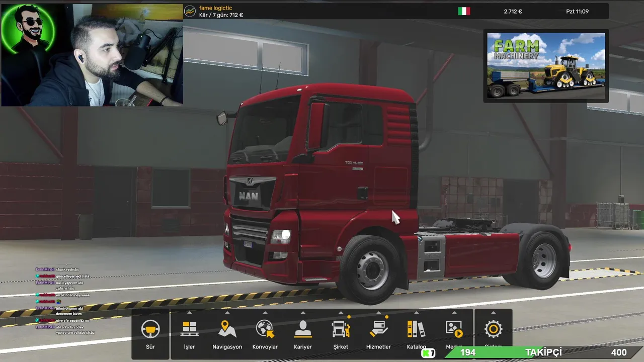Click the "Kâr / 7 gün: 712 €" profit text
Screen dimensions: 644x362
(221, 15)
